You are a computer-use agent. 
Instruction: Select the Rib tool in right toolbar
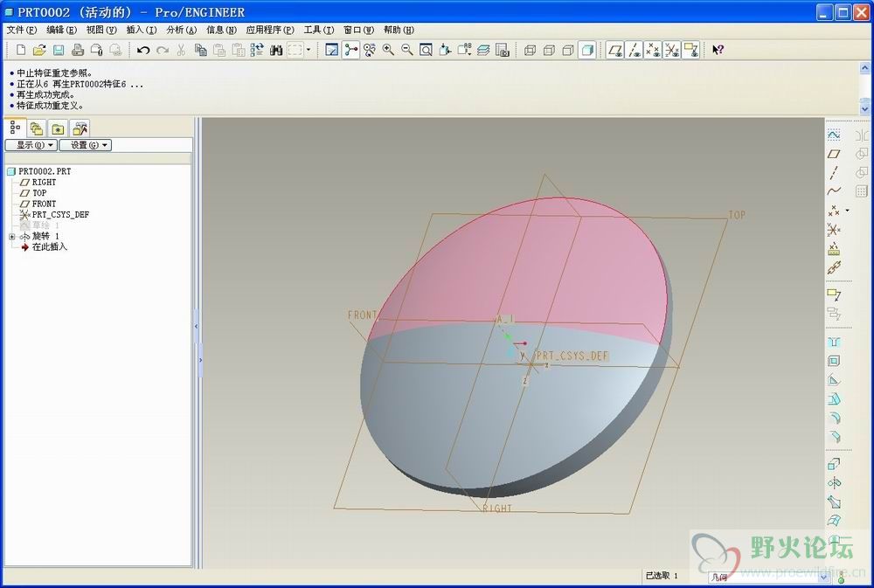(834, 380)
